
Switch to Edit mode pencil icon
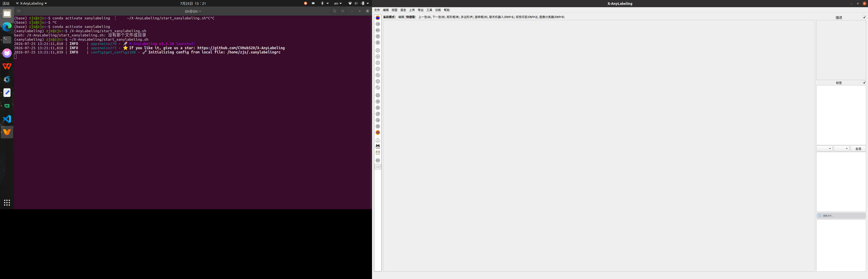[378, 95]
